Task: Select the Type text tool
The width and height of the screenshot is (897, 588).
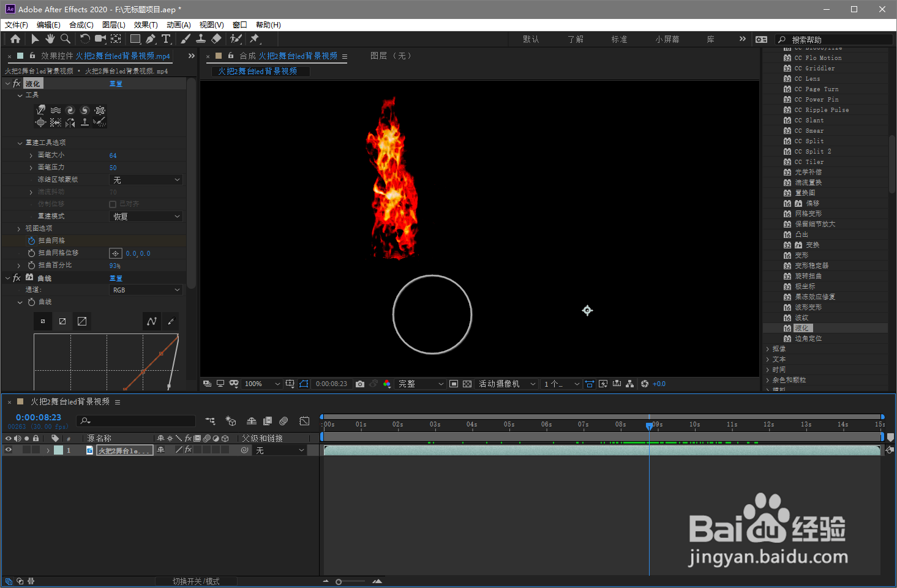Action: click(x=166, y=39)
